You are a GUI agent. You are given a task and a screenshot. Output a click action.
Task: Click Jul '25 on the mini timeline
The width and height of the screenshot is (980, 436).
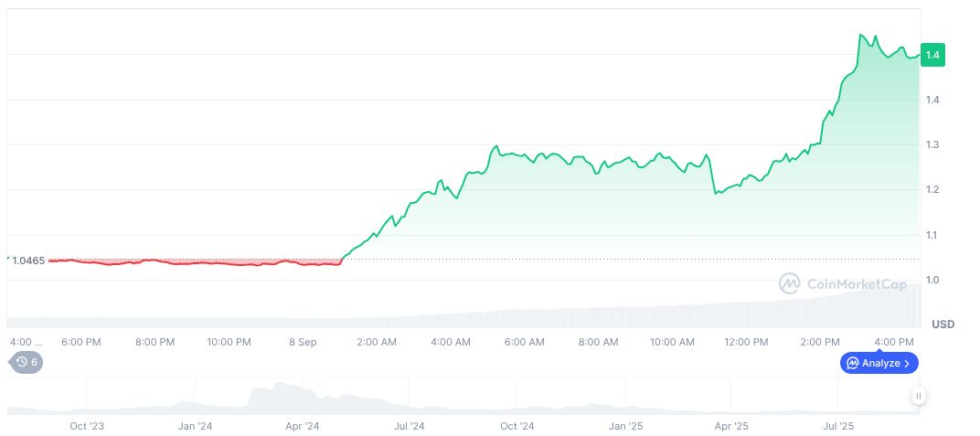839,426
